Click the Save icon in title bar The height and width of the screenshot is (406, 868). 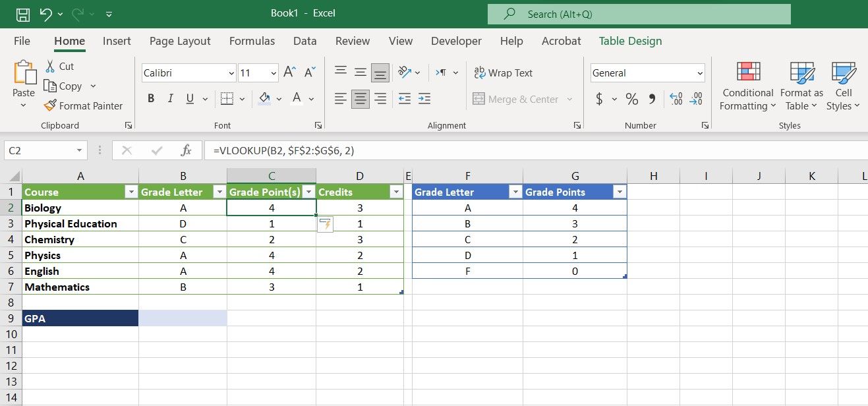tap(22, 14)
